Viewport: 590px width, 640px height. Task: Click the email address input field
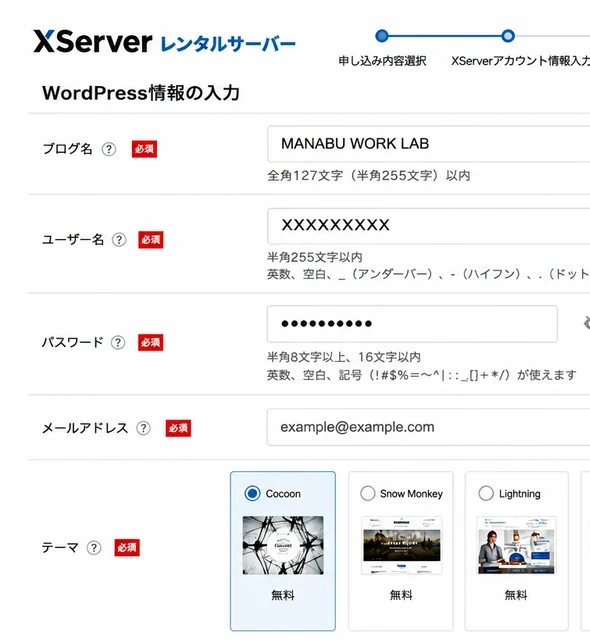(x=428, y=427)
